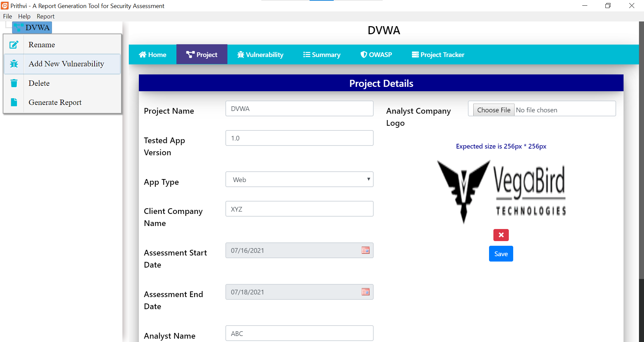Click the VegaBird Technologies logo image
This screenshot has width=644, height=342.
pos(501,192)
